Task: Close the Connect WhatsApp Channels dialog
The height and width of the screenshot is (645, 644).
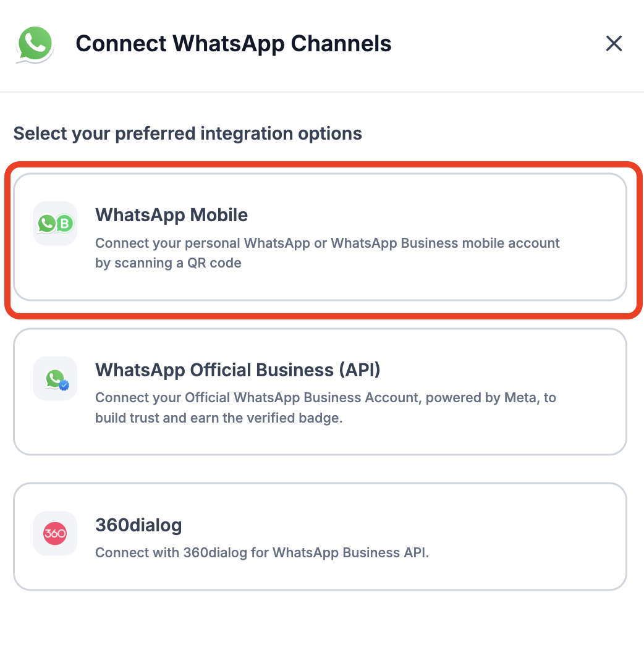Action: (x=614, y=44)
